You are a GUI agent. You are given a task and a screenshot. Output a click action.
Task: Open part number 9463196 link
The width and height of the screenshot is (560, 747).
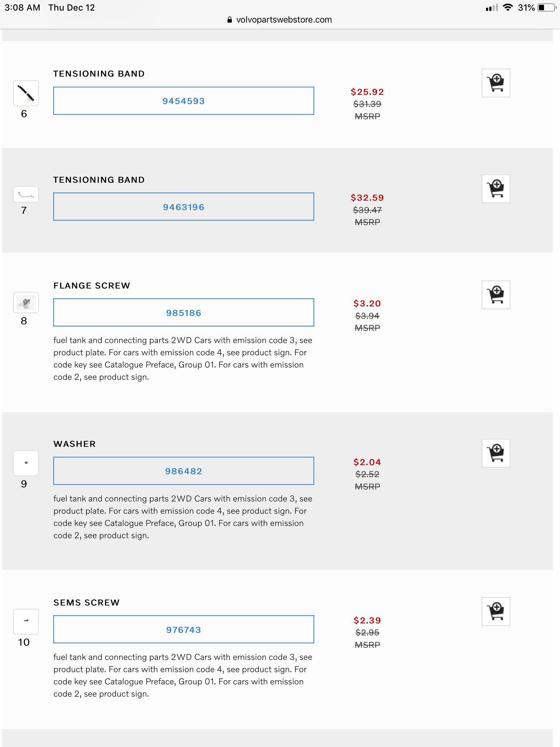pyautogui.click(x=183, y=207)
